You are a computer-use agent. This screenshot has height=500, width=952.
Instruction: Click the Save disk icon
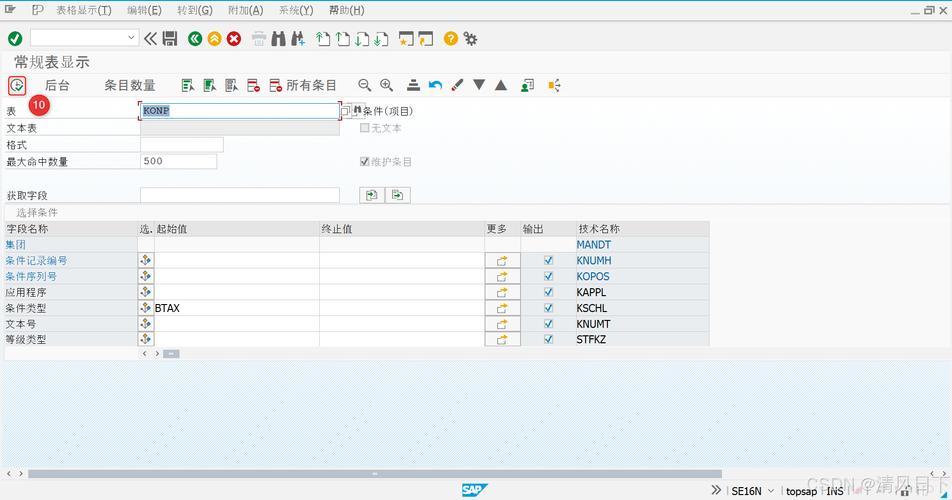pyautogui.click(x=170, y=38)
